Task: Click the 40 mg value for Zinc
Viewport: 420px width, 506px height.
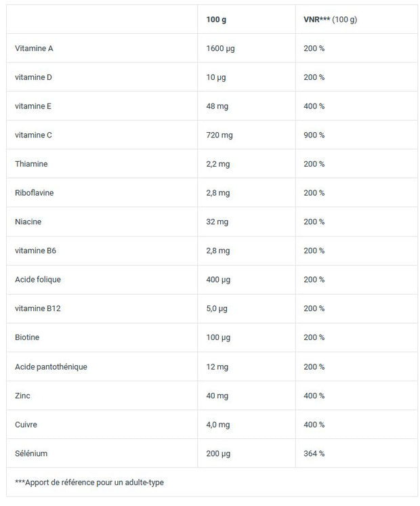Action: pos(217,396)
